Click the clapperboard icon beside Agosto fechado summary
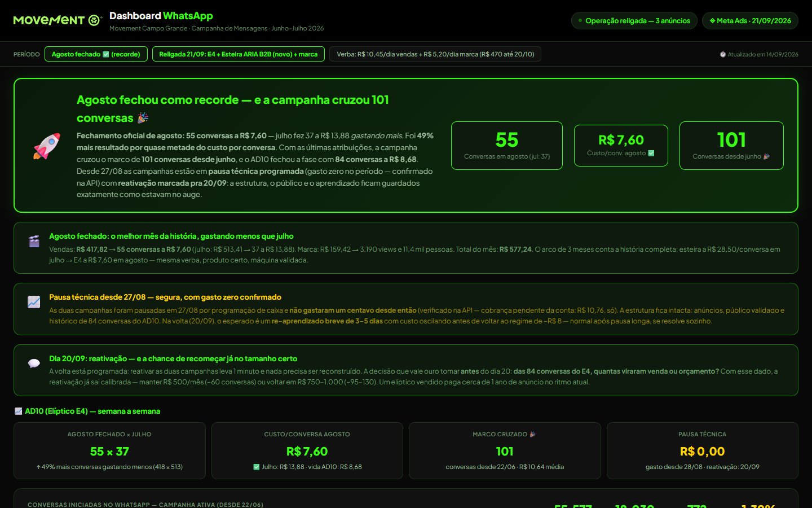This screenshot has height=508, width=812. pos(34,242)
